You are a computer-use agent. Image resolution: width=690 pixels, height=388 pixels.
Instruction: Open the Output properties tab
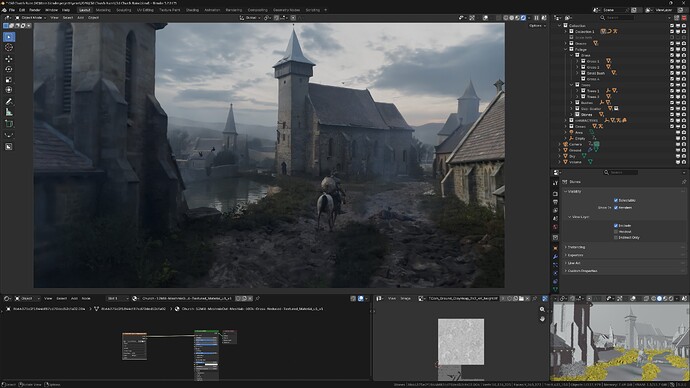click(x=555, y=202)
